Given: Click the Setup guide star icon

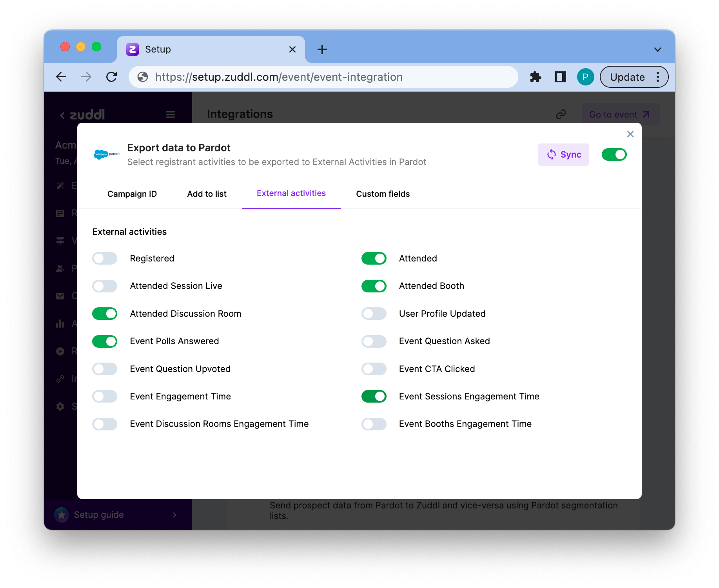Looking at the screenshot, I should [62, 515].
